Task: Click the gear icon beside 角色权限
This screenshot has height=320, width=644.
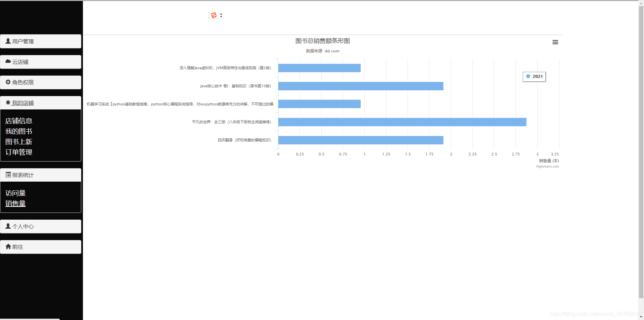Action: click(x=8, y=82)
